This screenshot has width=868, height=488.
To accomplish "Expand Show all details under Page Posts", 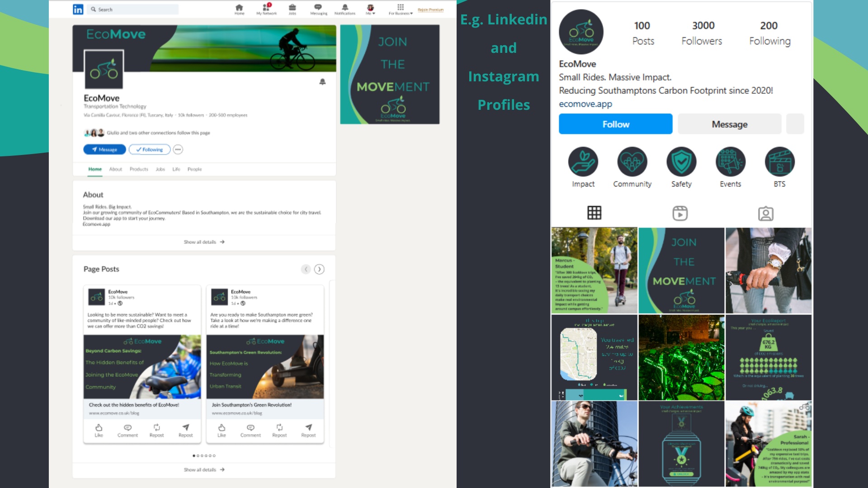I will point(204,470).
